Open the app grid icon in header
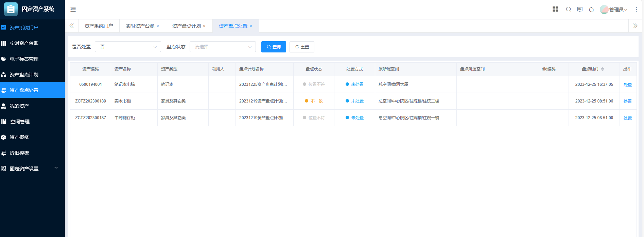 [x=555, y=9]
